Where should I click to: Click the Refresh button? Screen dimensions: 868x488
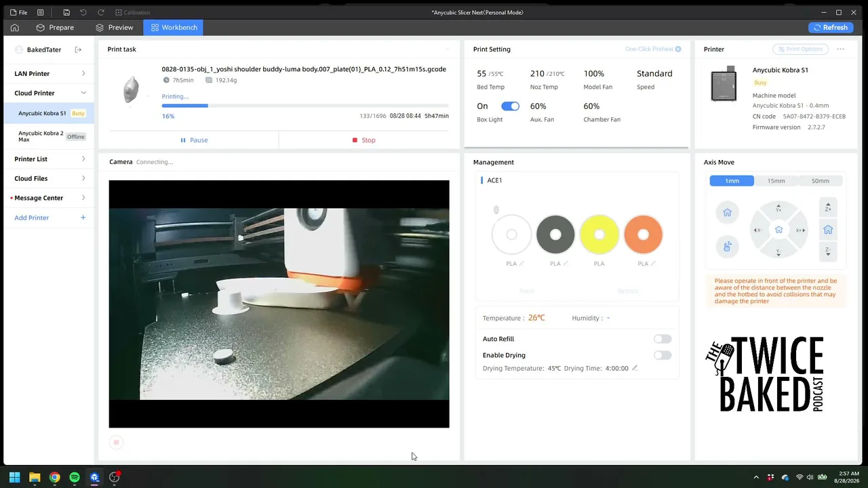(x=831, y=28)
